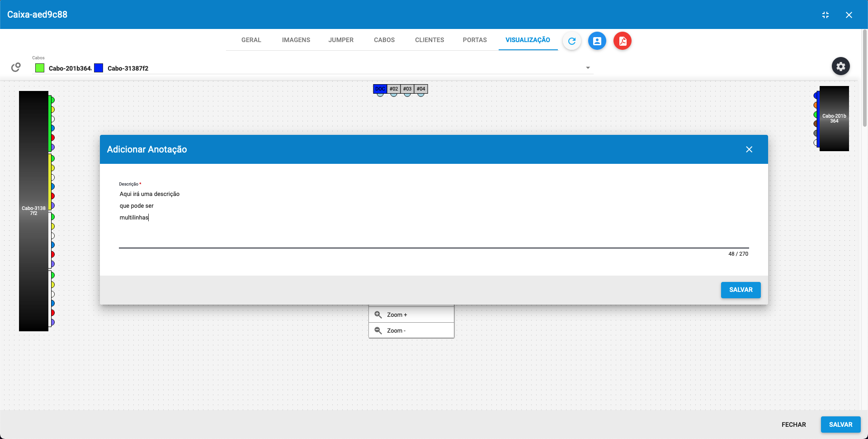Select the DOC splitter tab
Viewport: 868px width, 439px height.
380,89
